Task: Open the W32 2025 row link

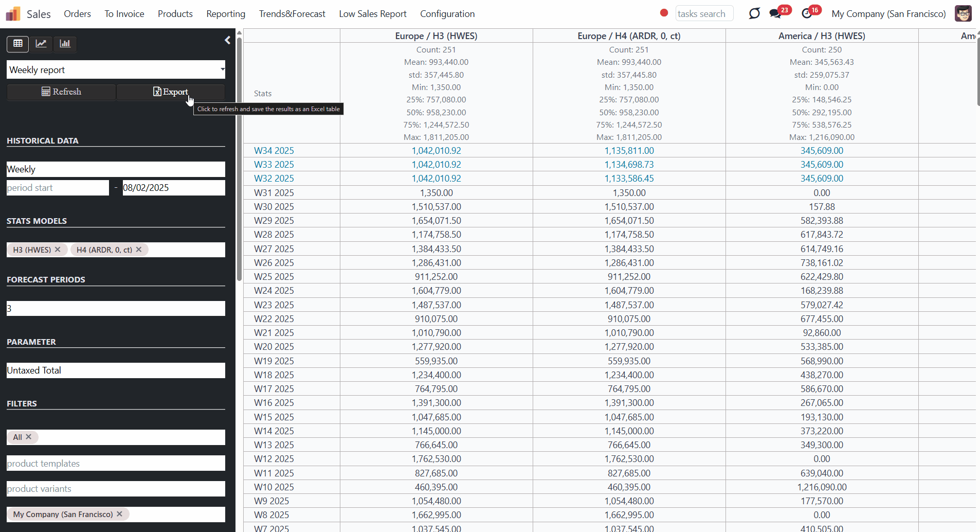Action: (x=274, y=179)
